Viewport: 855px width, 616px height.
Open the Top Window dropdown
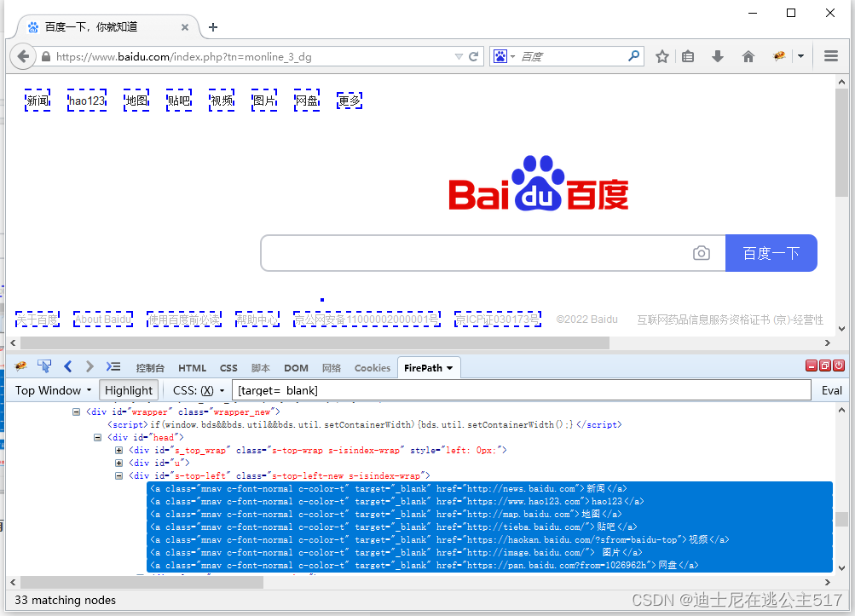(53, 390)
